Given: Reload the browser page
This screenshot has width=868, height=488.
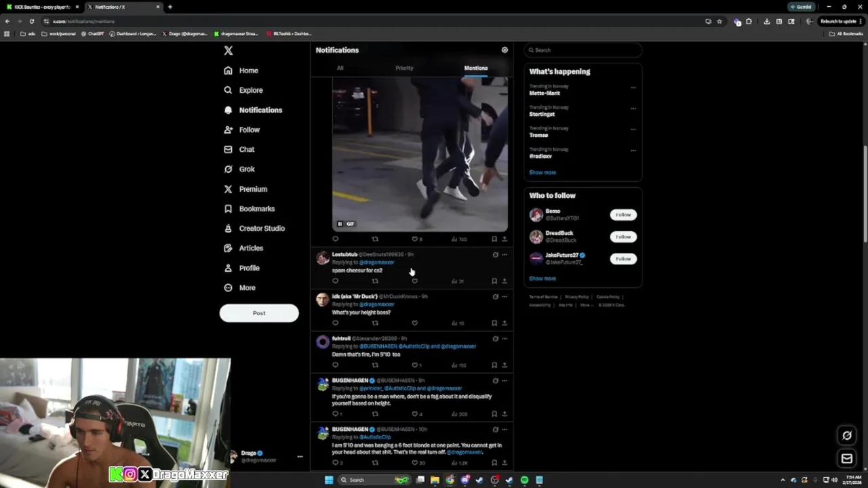Looking at the screenshot, I should [31, 21].
